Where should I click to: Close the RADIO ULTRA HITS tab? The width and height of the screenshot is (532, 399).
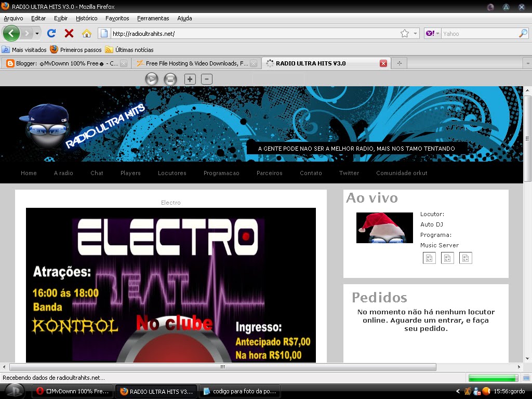[383, 63]
